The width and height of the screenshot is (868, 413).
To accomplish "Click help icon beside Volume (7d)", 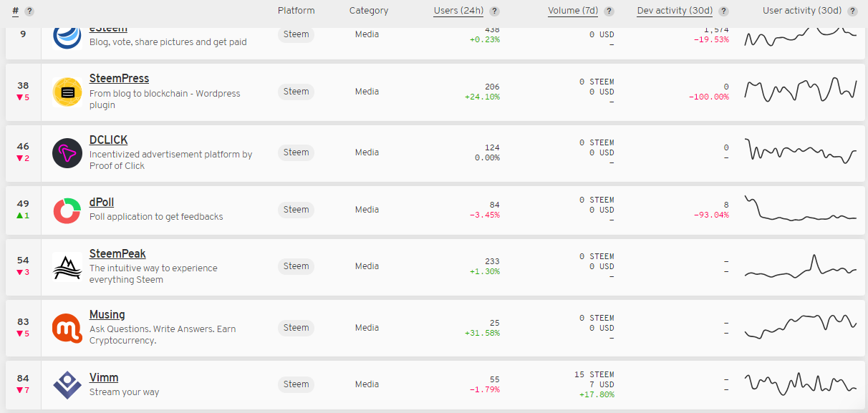I will (609, 11).
